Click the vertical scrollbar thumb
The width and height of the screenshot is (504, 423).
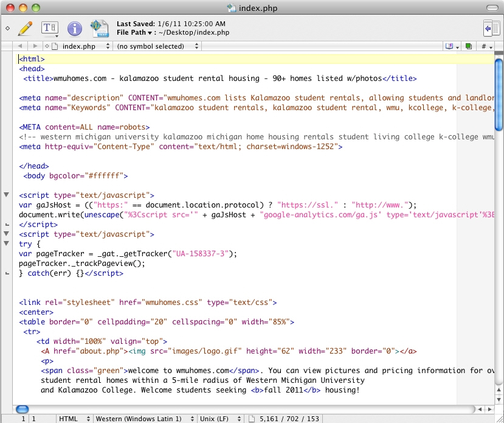[x=499, y=93]
